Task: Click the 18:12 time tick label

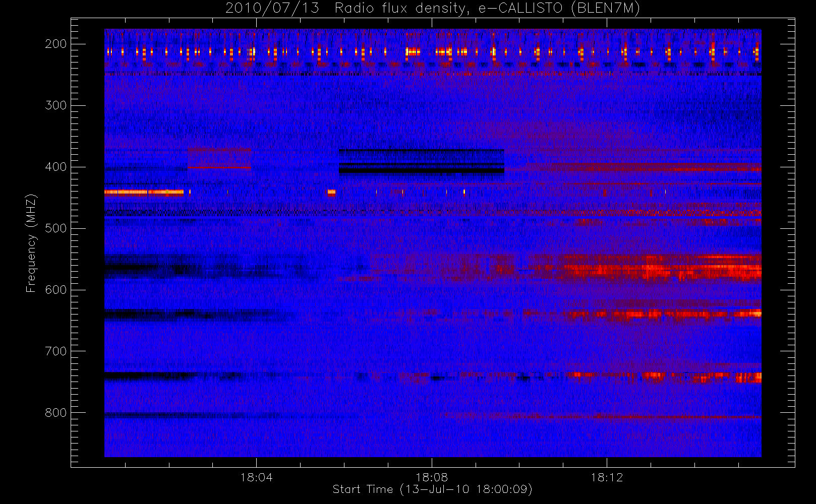Action: (x=607, y=477)
